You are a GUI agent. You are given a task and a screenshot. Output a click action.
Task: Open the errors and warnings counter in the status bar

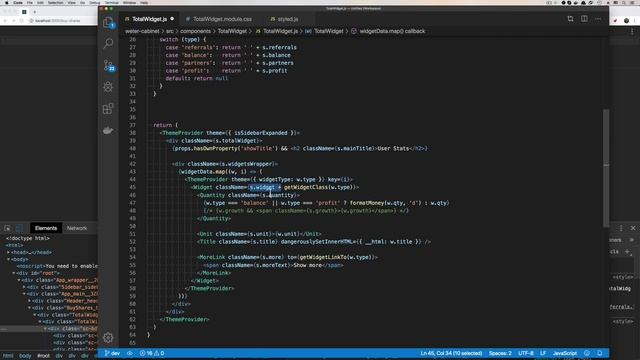click(x=151, y=353)
